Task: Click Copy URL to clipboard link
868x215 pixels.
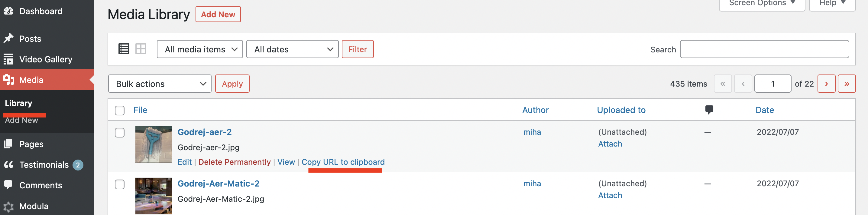Action: [343, 162]
